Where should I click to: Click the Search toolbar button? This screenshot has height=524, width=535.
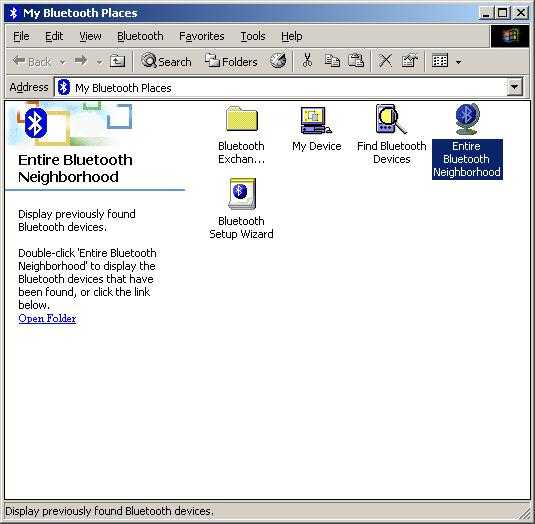coord(166,61)
